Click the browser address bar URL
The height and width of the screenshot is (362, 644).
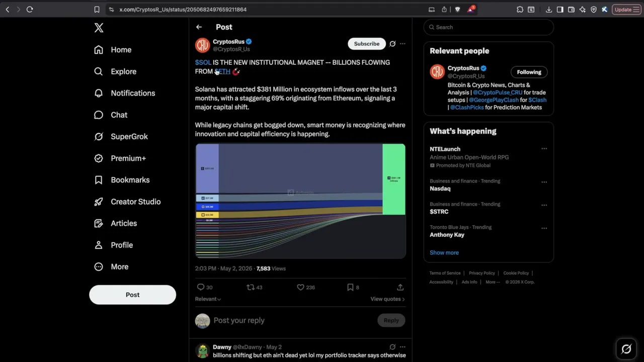(x=183, y=10)
